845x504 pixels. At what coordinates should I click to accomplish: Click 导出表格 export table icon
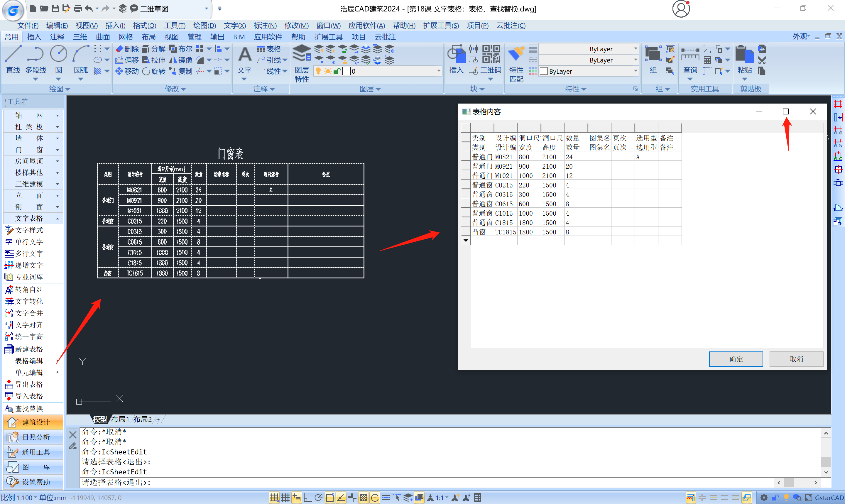coord(9,384)
